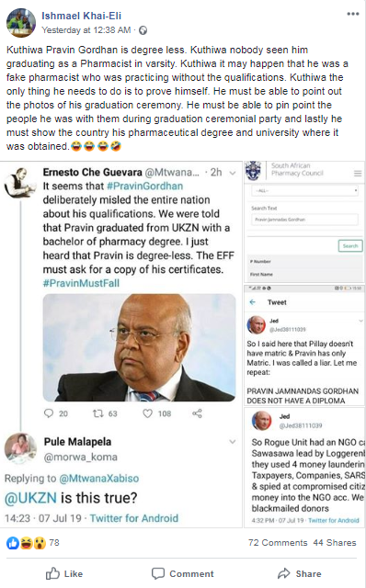Click the retweet icon showing 63
This screenshot has width=366, height=588.
click(x=98, y=413)
